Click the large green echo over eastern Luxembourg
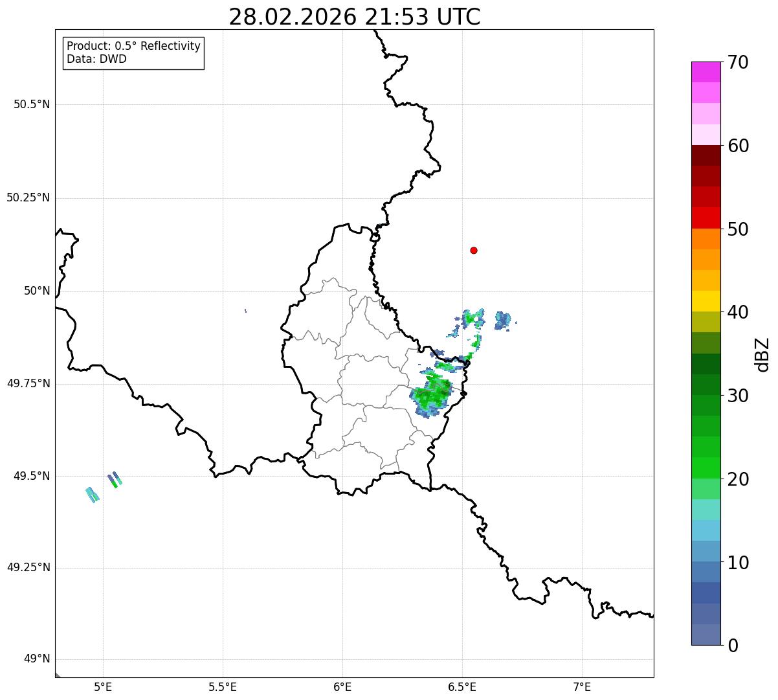Viewport: 778px width, 700px height. click(431, 396)
